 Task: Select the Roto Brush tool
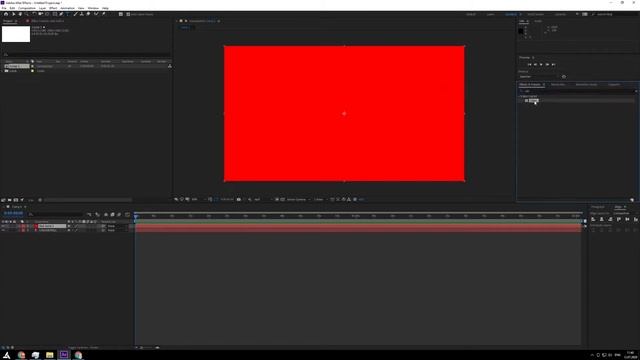coord(96,14)
